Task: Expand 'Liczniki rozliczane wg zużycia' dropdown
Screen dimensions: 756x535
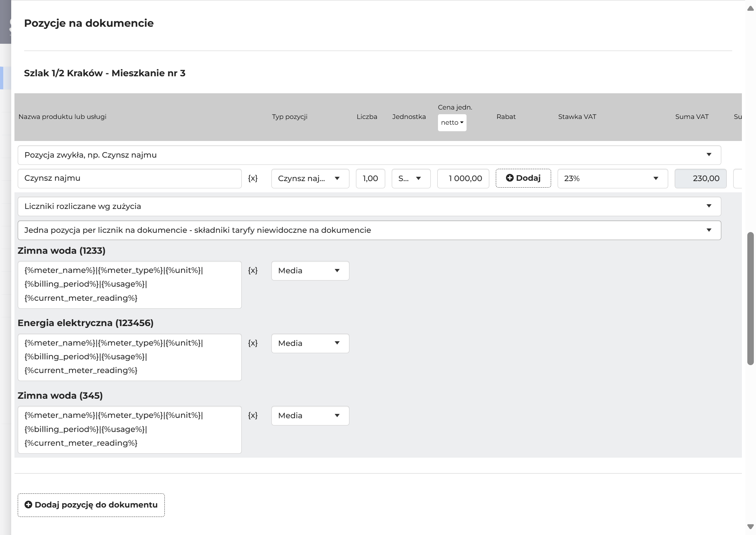Action: (x=369, y=206)
